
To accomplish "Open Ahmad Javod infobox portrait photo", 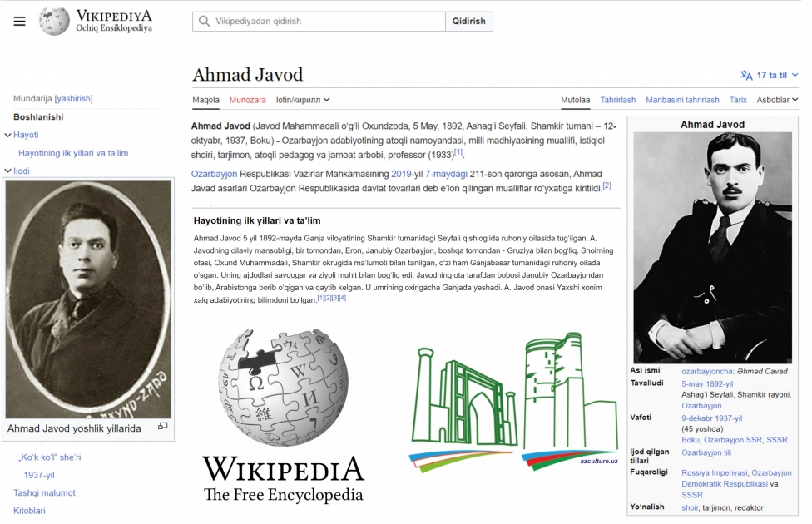I will point(712,247).
